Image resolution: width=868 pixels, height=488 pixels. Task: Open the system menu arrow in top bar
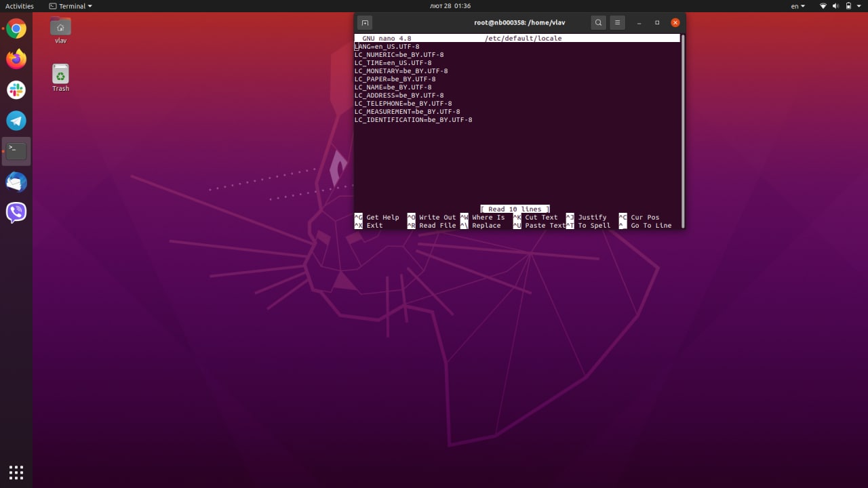click(860, 6)
